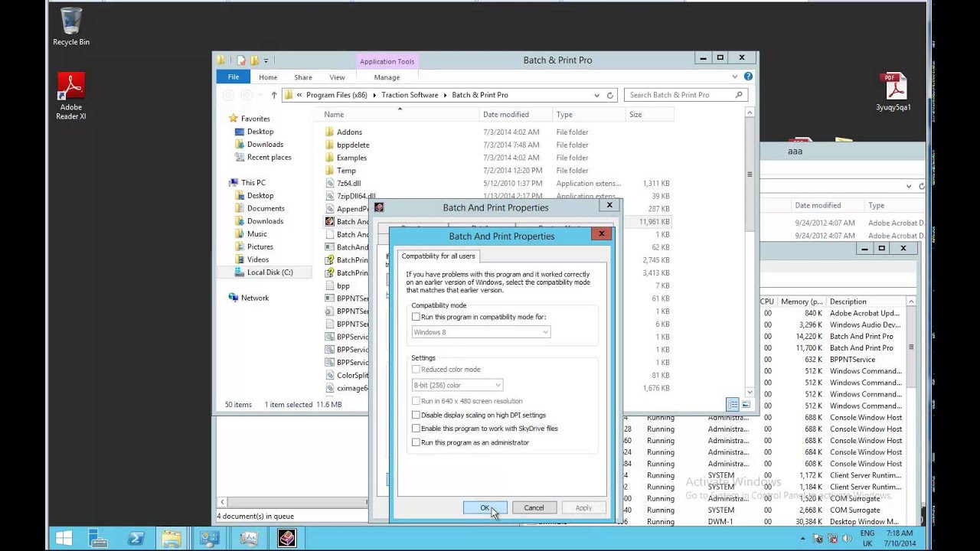Open Adobe Reader XI desktop shortcut
This screenshot has width=980, height=551.
[70, 96]
